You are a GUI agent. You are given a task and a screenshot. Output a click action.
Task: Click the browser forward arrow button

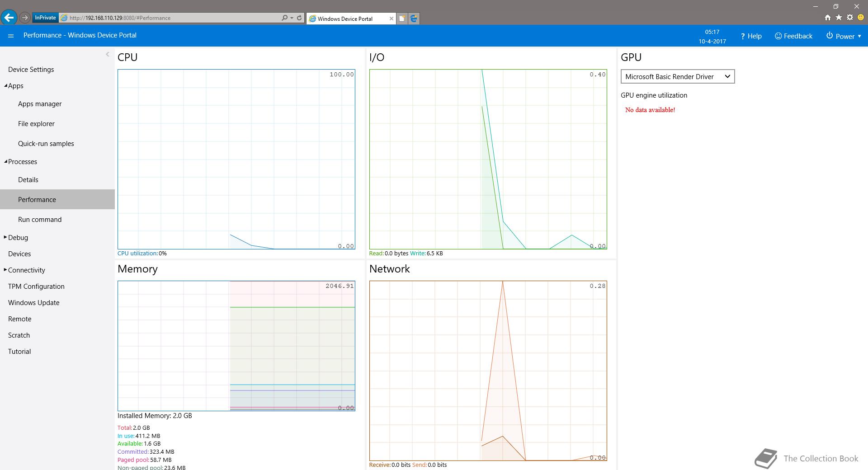point(25,18)
